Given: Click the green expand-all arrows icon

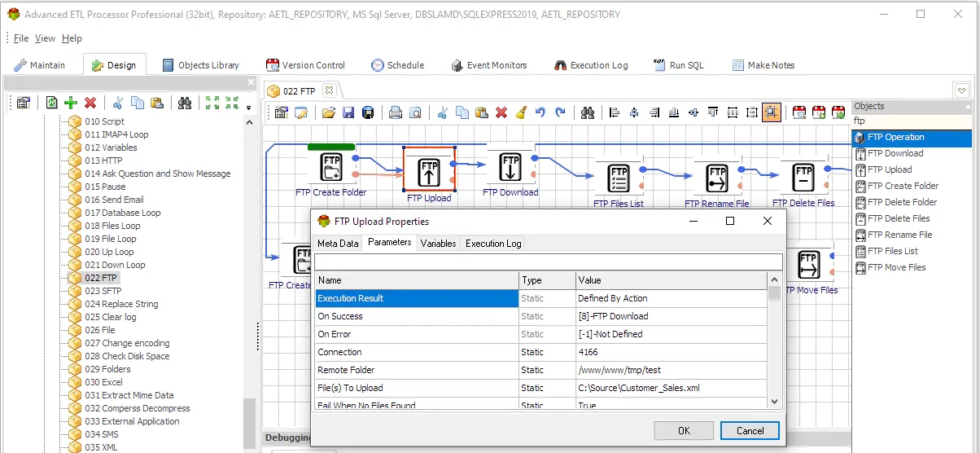Looking at the screenshot, I should point(213,103).
